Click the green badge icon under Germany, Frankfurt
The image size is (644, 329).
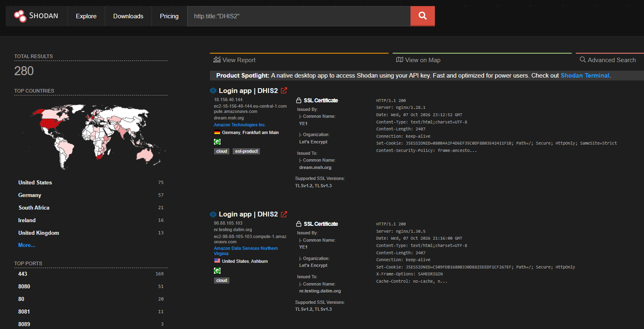pos(217,142)
